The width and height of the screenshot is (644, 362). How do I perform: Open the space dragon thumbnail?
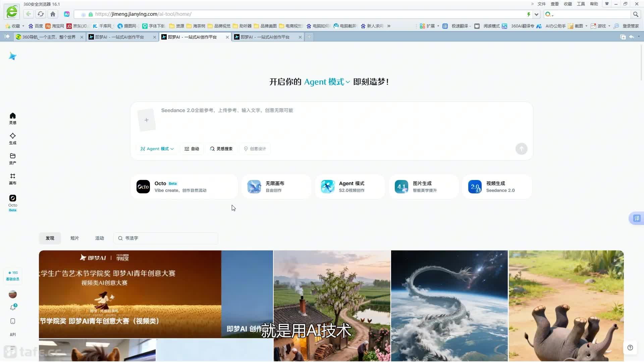(449, 306)
